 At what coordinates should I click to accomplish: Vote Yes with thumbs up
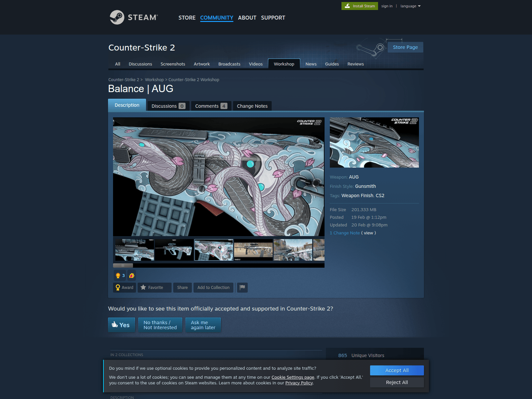point(121,325)
